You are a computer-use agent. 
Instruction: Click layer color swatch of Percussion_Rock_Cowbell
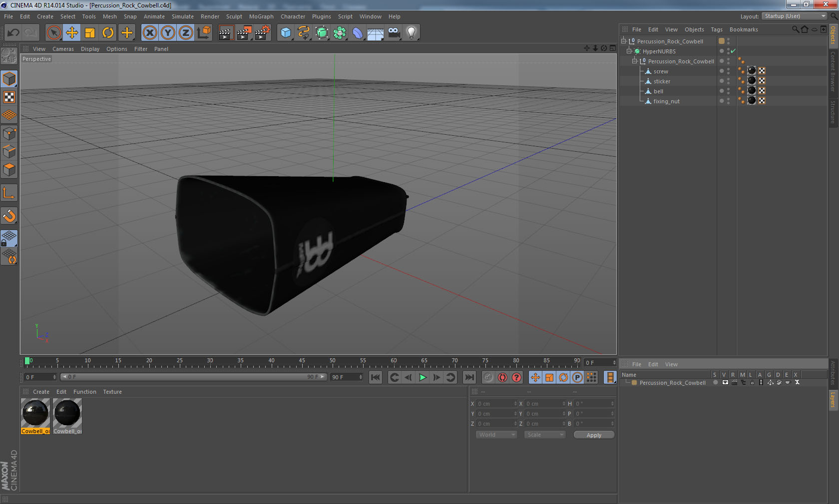[634, 383]
